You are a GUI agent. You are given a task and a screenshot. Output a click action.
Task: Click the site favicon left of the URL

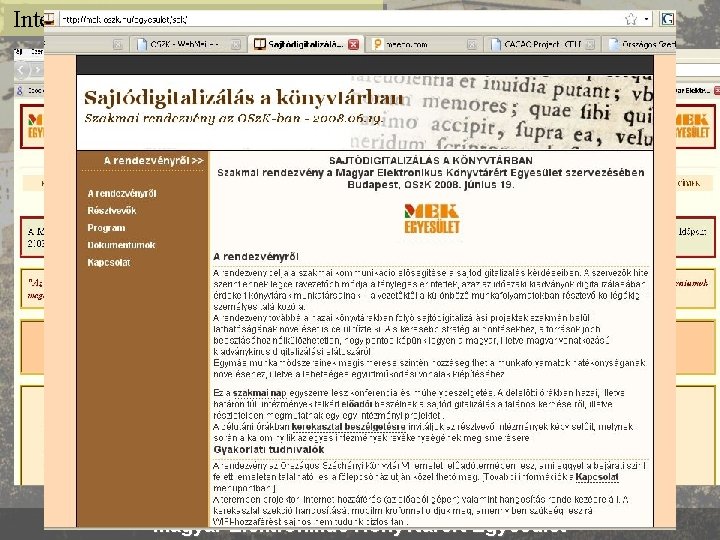tap(50, 19)
